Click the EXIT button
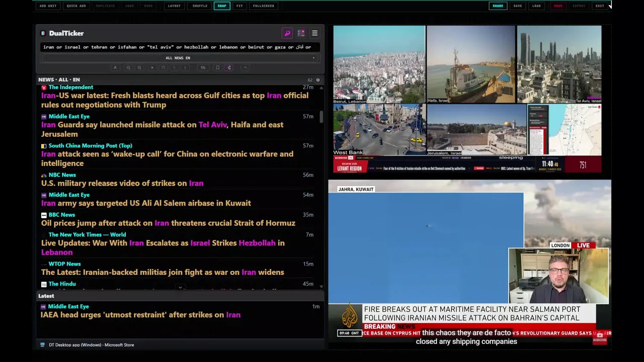644x362 pixels. (x=600, y=6)
